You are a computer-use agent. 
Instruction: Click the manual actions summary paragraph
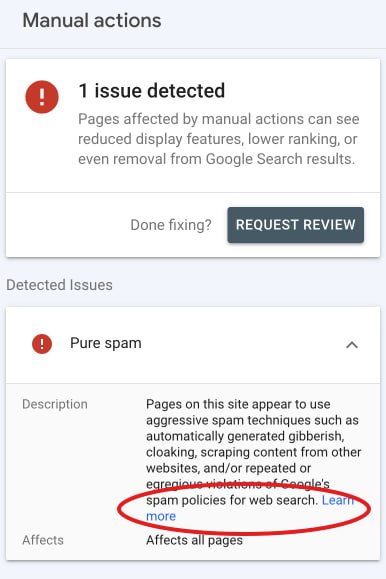[218, 139]
